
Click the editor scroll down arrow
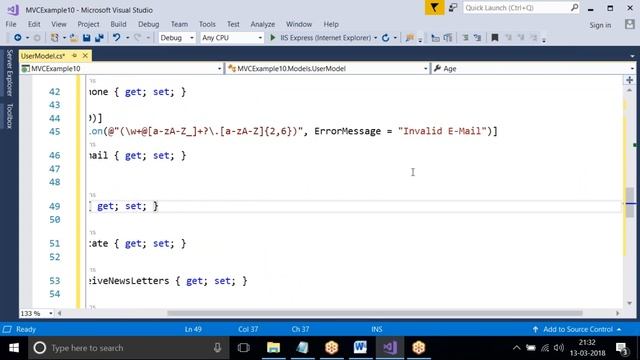click(629, 303)
